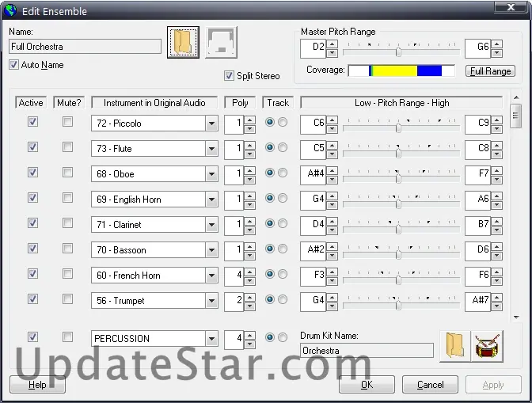Click the Poly column header
Image resolution: width=532 pixels, height=403 pixels.
coord(240,103)
